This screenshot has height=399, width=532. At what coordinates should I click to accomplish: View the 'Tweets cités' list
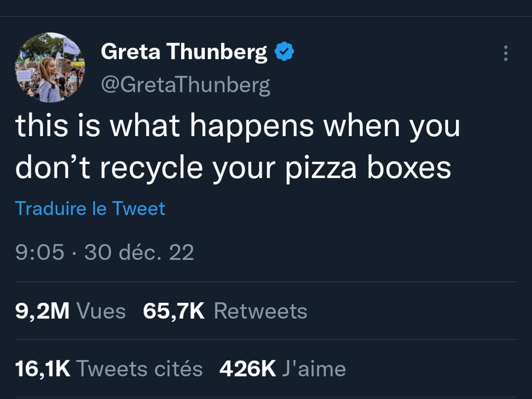tap(140, 368)
